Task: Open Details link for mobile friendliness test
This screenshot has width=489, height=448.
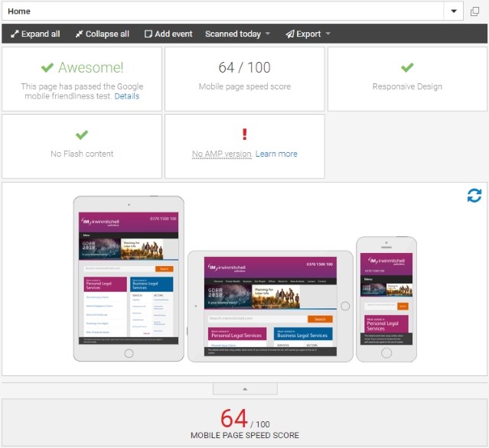Action: 126,96
